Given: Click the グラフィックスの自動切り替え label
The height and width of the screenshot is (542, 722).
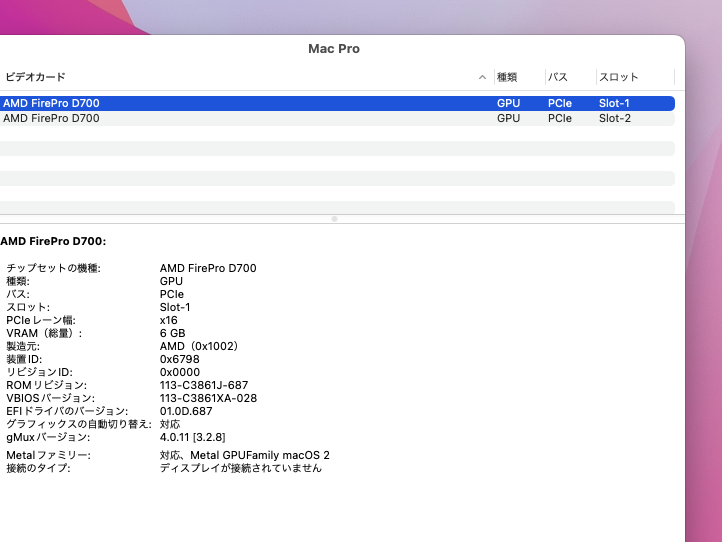Looking at the screenshot, I should click(79, 424).
